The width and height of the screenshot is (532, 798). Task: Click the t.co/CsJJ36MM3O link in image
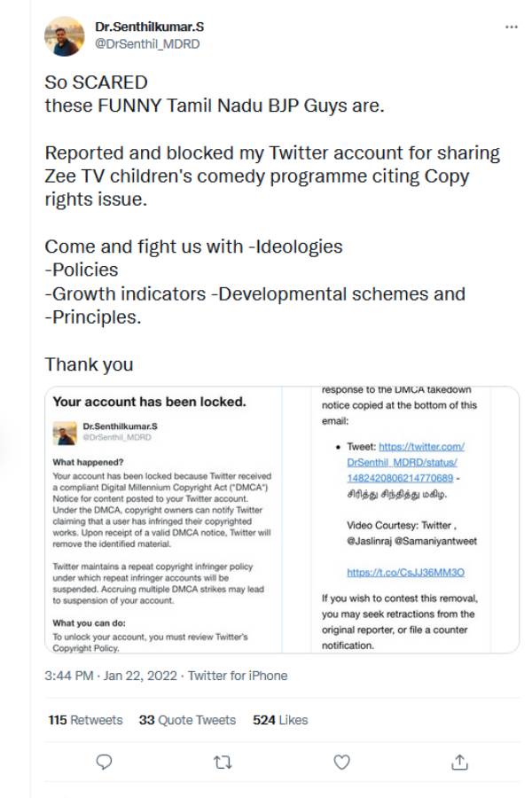[394, 573]
